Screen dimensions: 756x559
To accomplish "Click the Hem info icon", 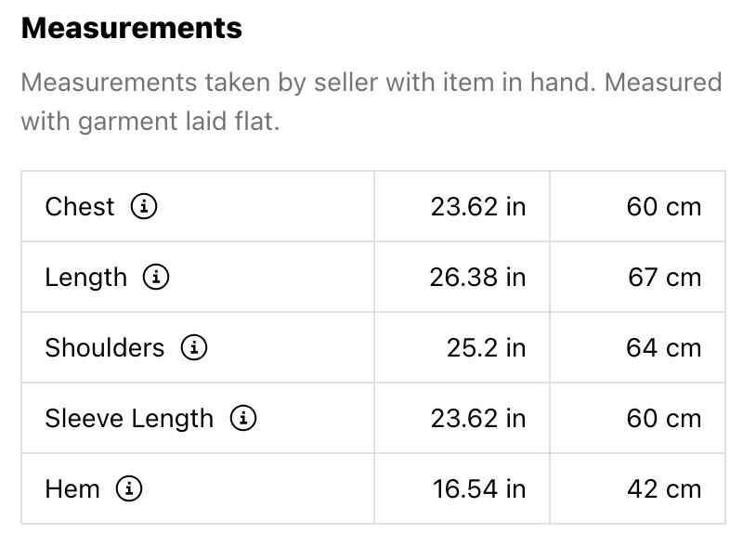I will coord(129,488).
